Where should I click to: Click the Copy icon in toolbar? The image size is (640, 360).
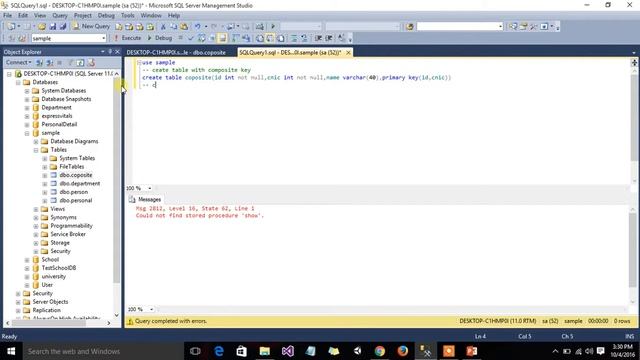(173, 26)
